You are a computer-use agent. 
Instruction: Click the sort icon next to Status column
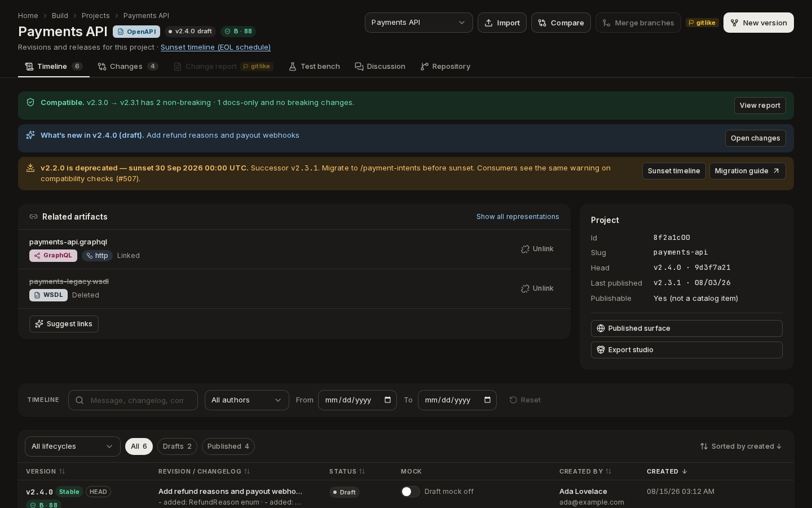[362, 471]
